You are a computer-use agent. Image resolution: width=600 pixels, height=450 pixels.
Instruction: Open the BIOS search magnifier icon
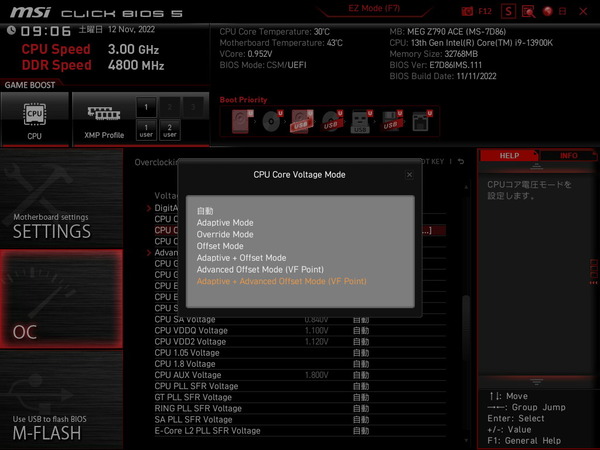[x=528, y=11]
